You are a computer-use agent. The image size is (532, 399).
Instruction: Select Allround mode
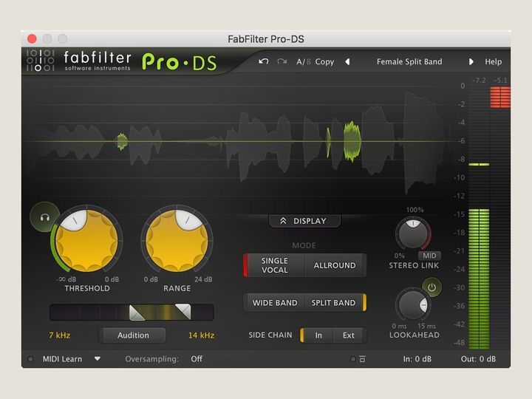coord(335,265)
